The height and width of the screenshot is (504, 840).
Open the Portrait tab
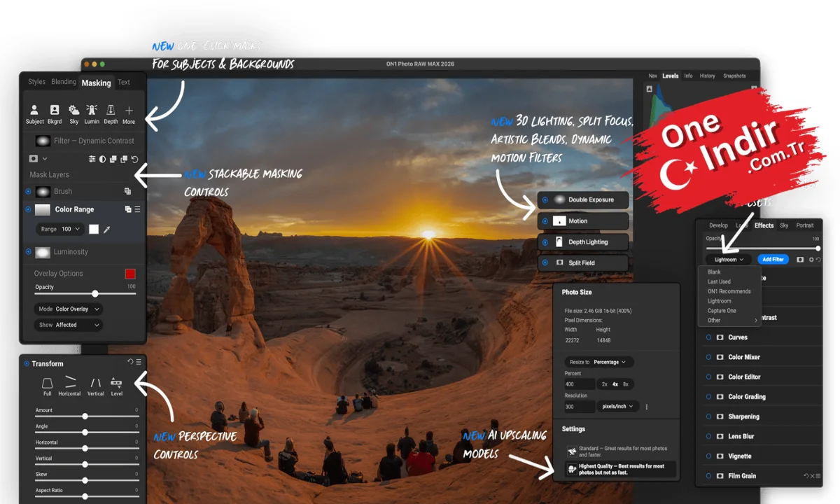point(805,225)
